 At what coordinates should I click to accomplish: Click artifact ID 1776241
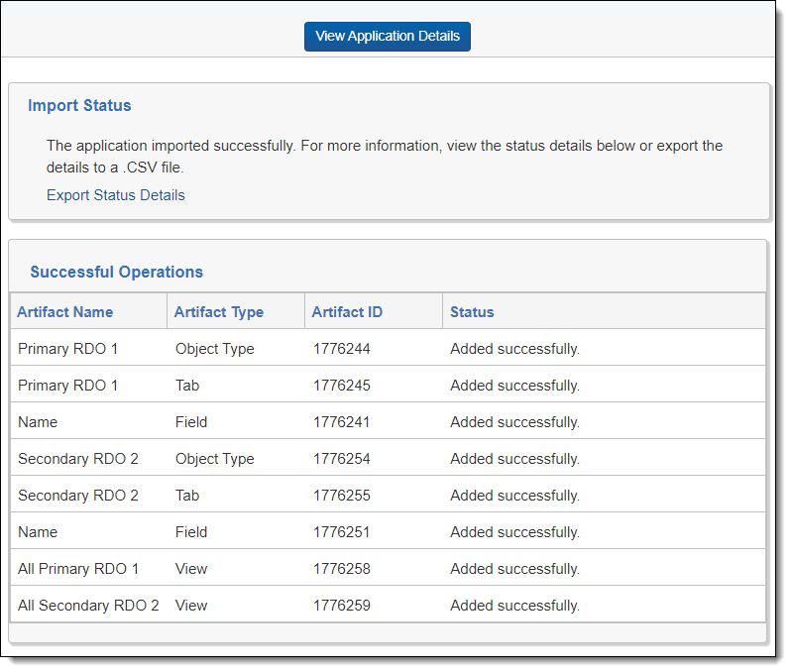point(341,422)
